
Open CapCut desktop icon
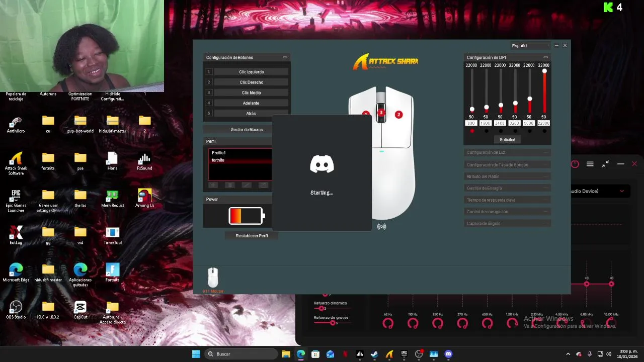[80, 310]
